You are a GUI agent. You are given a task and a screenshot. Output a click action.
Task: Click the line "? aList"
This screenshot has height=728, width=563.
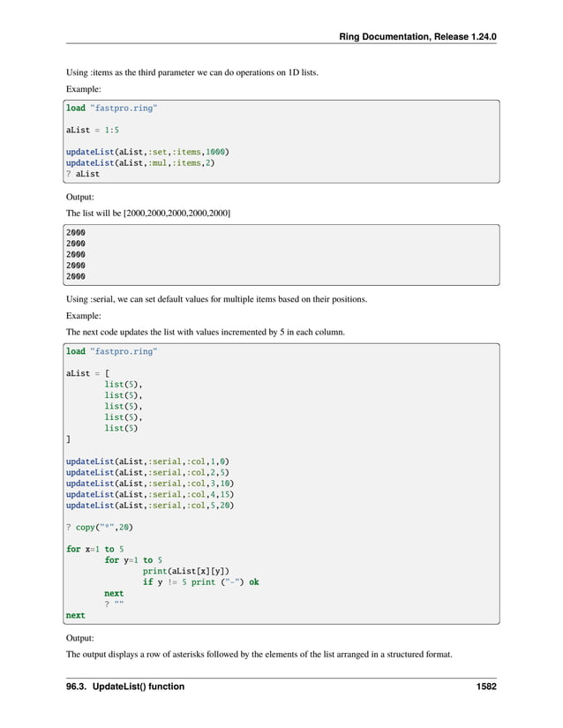click(83, 174)
